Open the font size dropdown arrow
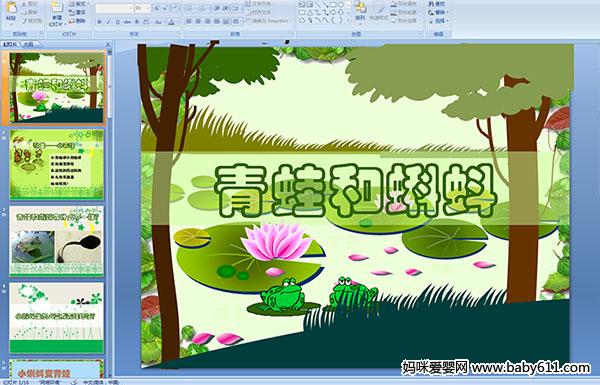Viewport: 600px width, 385px height. (x=148, y=8)
